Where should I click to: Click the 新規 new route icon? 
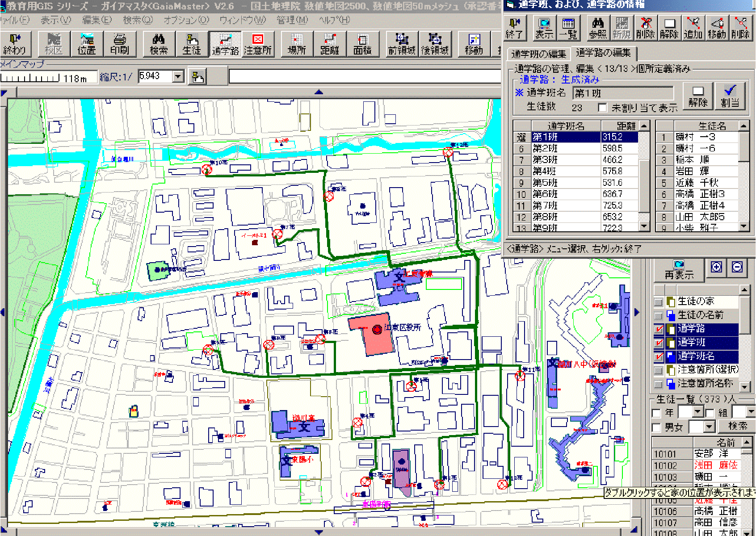pos(622,28)
